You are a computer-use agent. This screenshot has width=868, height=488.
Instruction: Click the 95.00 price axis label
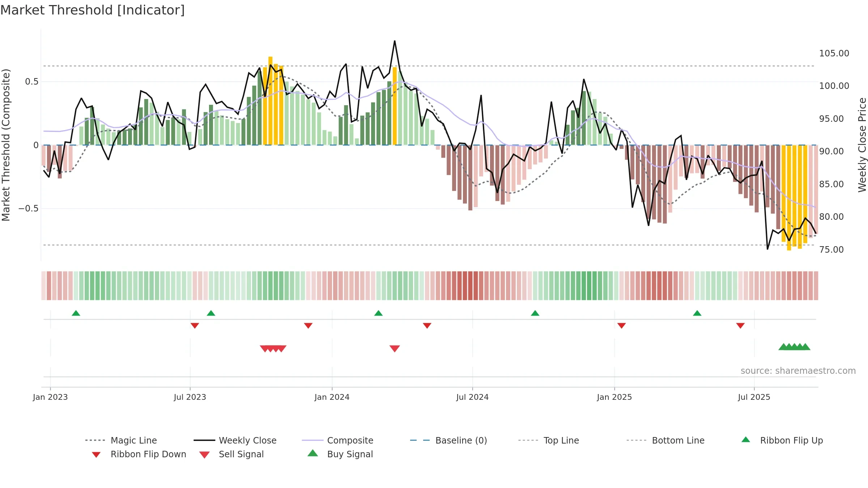click(831, 119)
